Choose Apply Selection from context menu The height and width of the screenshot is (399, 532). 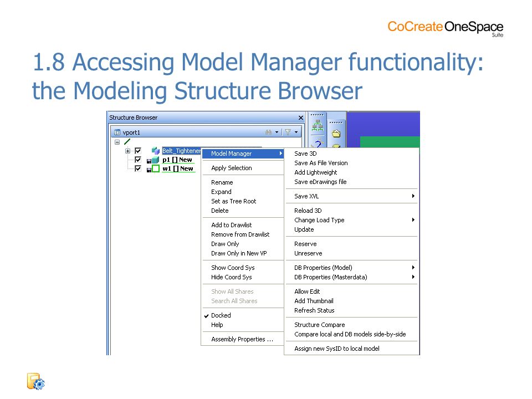click(243, 168)
